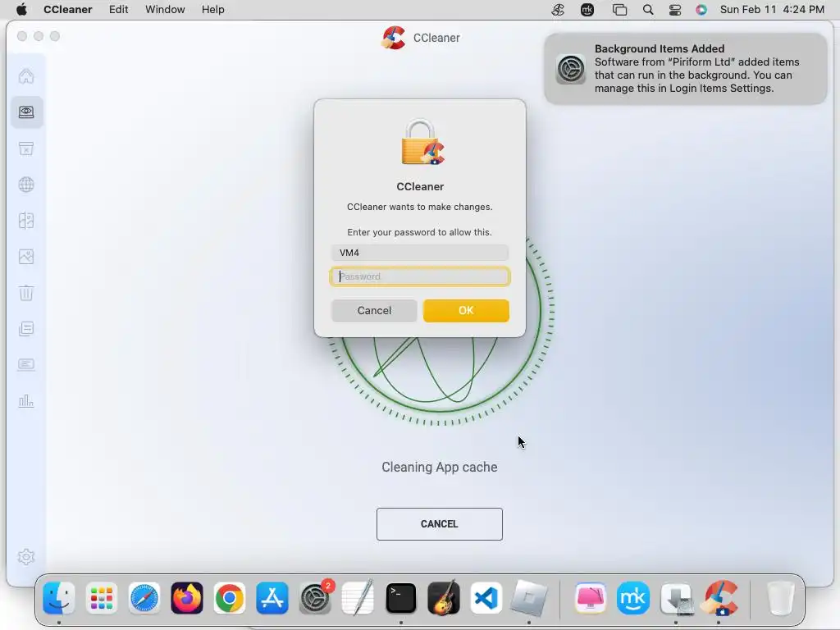
Task: Open the large files list sidebar icon
Action: (26, 328)
